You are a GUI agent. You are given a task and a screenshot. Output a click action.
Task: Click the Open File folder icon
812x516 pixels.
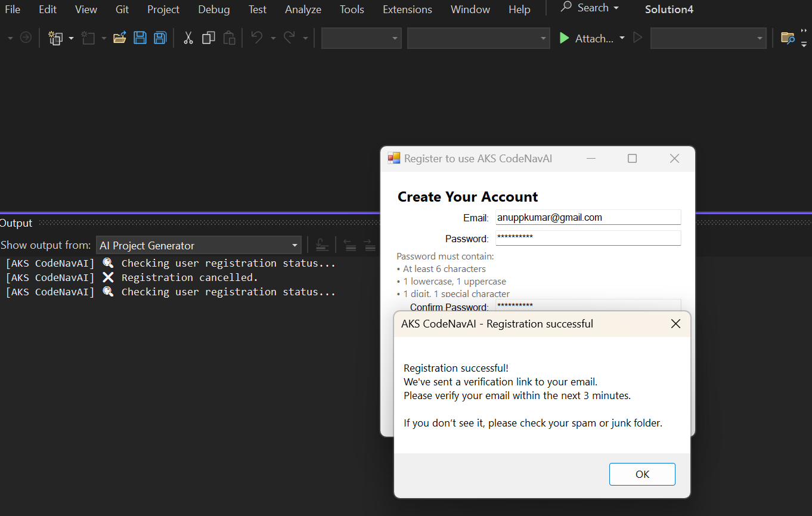click(x=120, y=38)
